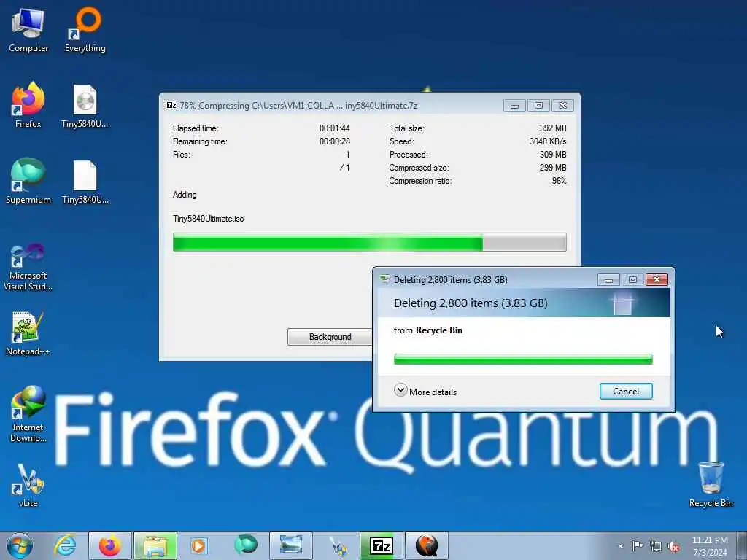Click the 00:00:28 remaining time value
747x560 pixels.
click(x=334, y=141)
